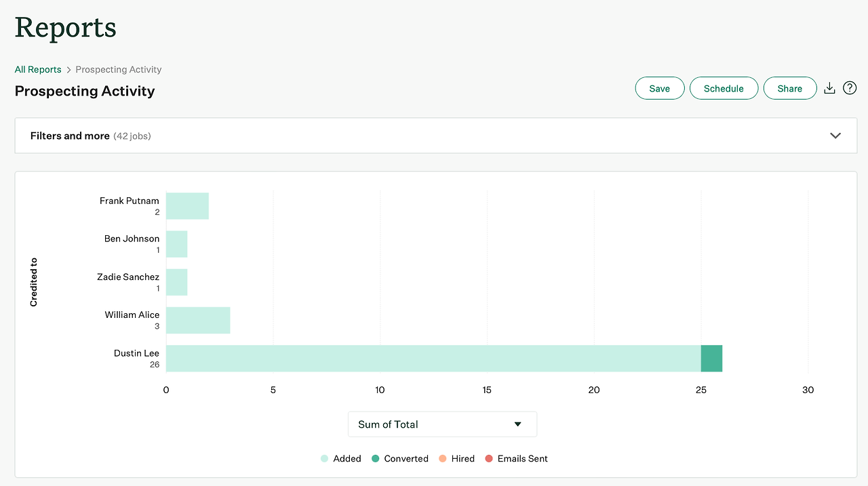Viewport: 868px width, 486px height.
Task: Download the Prospecting Activity report
Action: pyautogui.click(x=829, y=87)
